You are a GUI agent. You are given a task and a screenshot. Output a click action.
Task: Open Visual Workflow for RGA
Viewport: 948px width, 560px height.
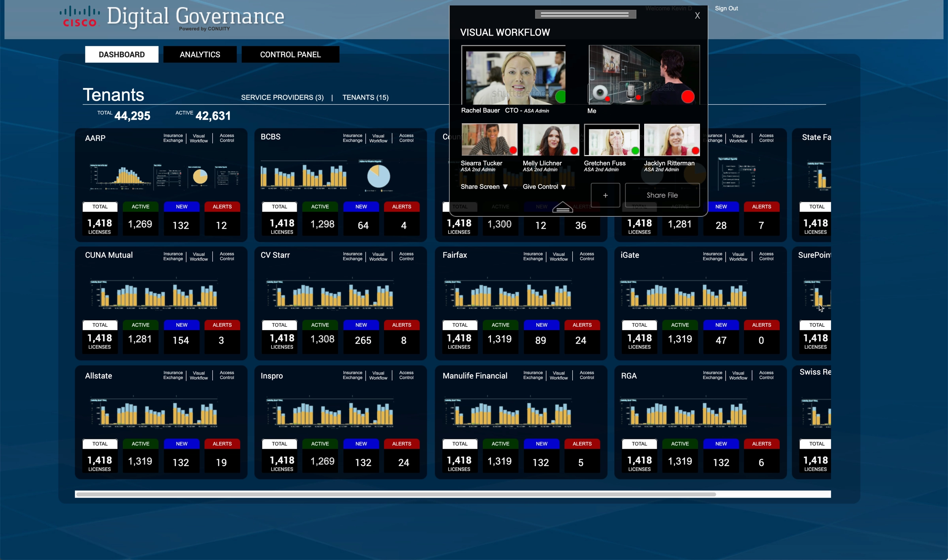tap(738, 376)
